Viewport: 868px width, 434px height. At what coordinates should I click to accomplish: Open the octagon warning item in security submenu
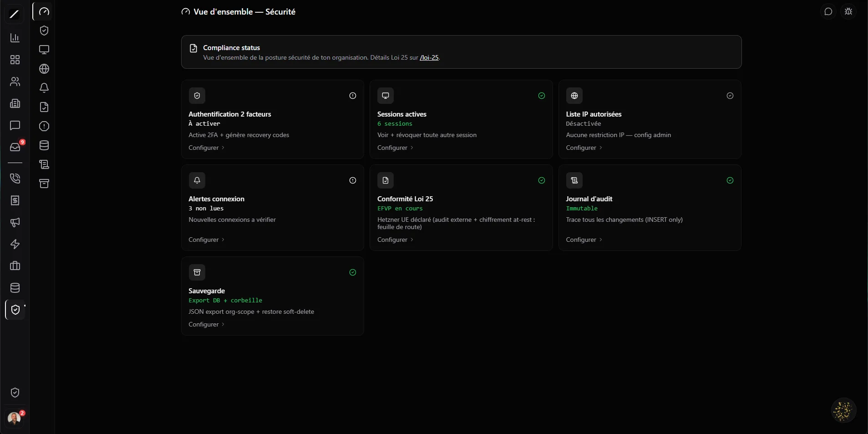pos(44,126)
